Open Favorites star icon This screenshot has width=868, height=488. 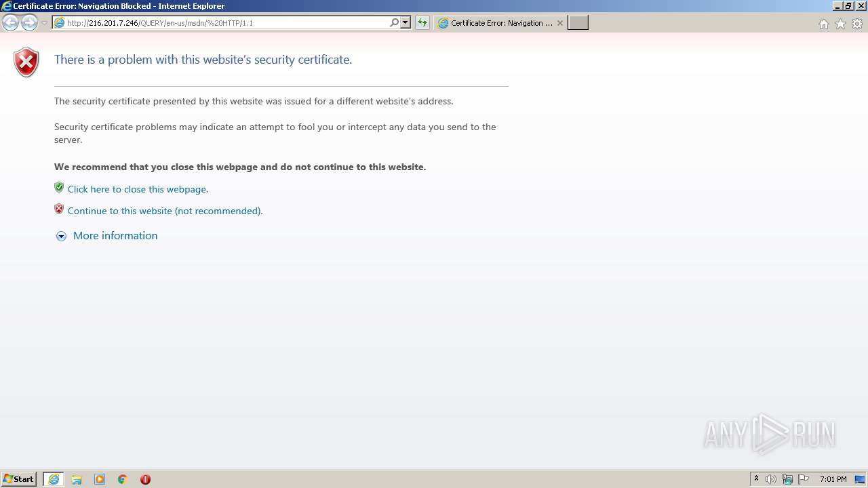[840, 24]
